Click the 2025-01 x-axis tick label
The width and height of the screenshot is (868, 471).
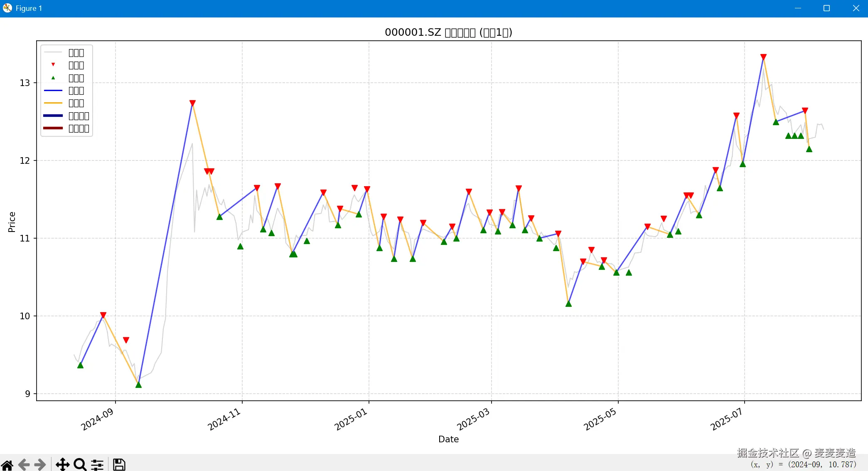tap(351, 419)
